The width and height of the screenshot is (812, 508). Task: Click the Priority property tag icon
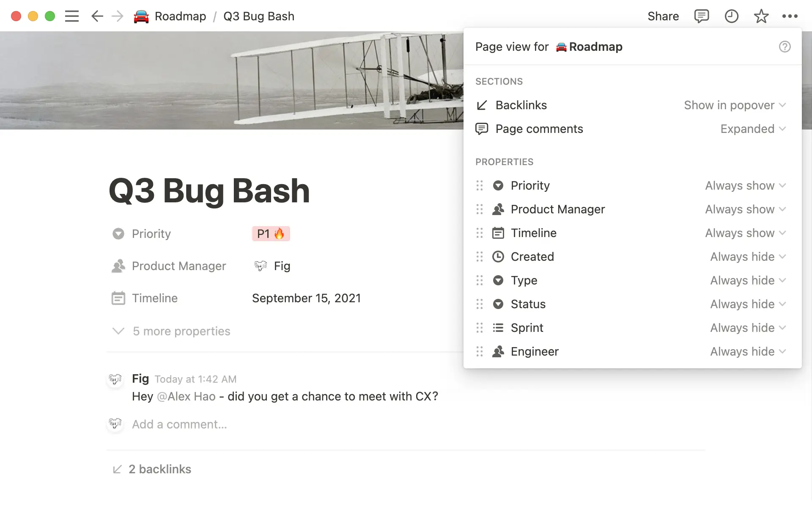[x=498, y=185]
